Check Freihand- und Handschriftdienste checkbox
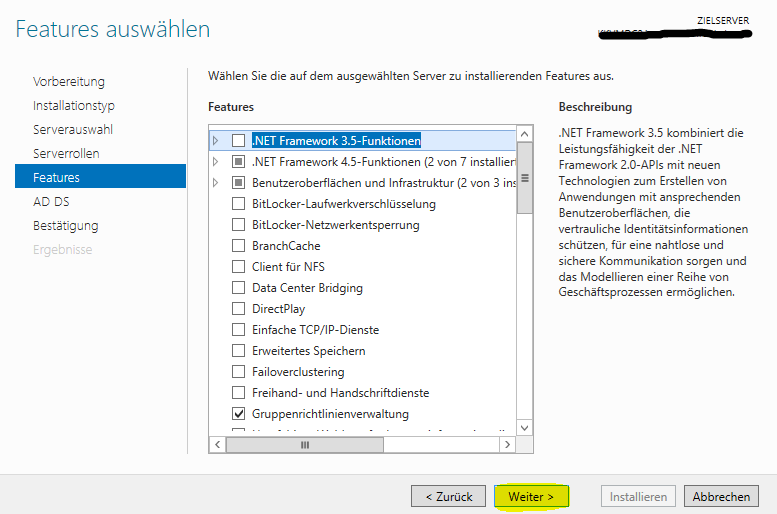Image resolution: width=777 pixels, height=514 pixels. click(238, 393)
